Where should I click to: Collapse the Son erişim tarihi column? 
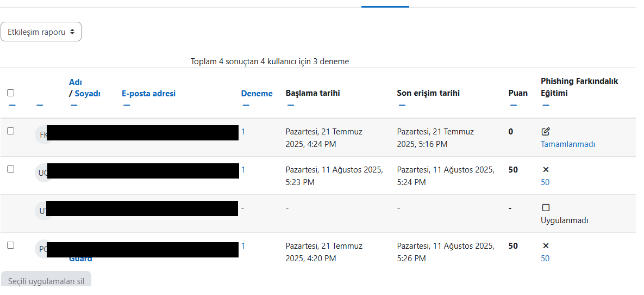[402, 105]
